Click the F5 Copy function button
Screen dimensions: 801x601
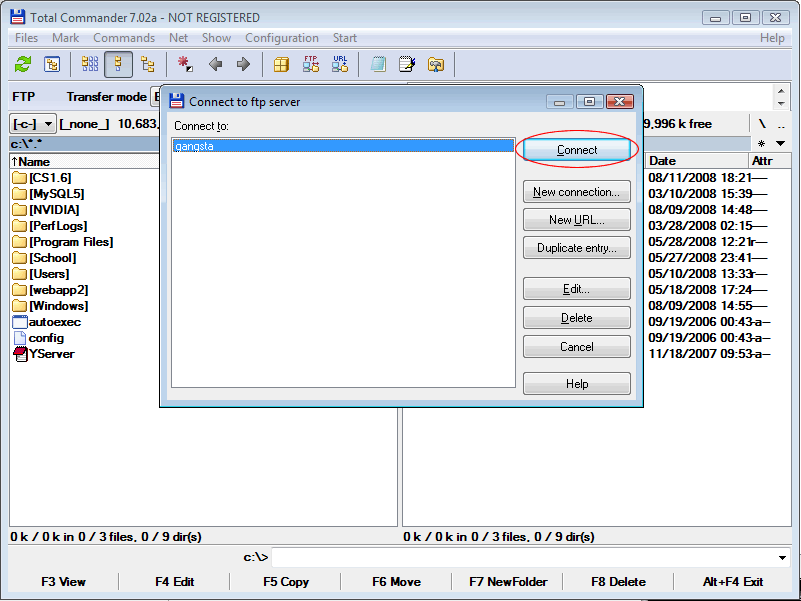(x=286, y=581)
